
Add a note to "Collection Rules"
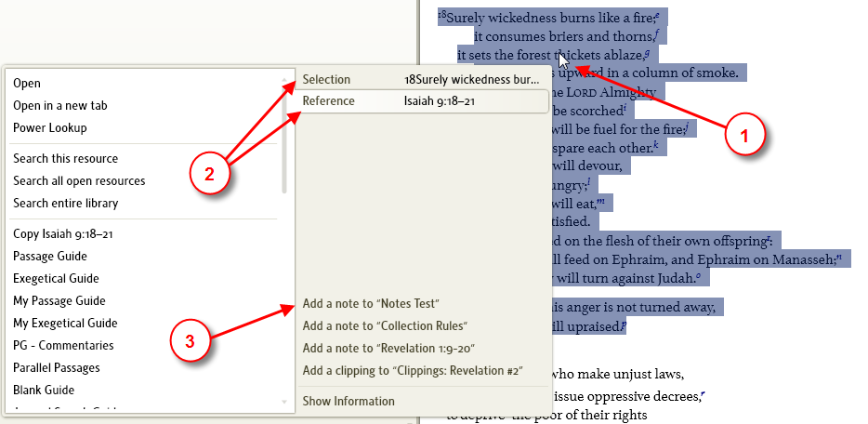click(x=386, y=325)
